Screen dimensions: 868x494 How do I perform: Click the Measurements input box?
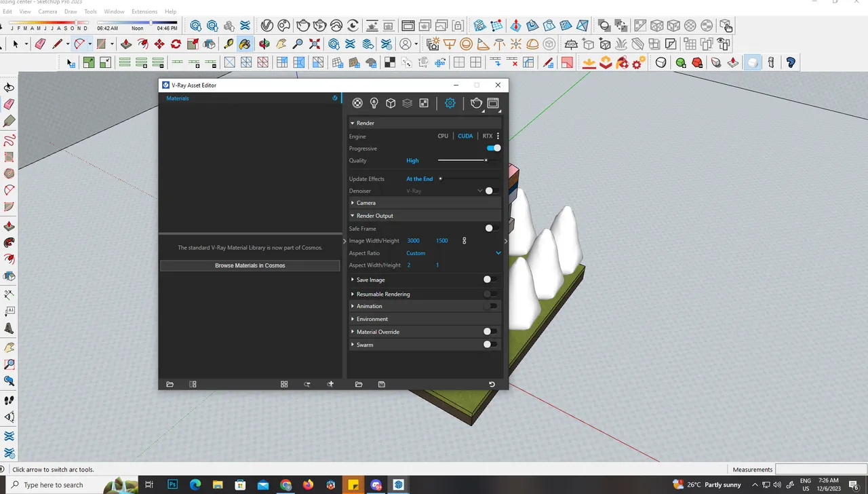pyautogui.click(x=821, y=469)
